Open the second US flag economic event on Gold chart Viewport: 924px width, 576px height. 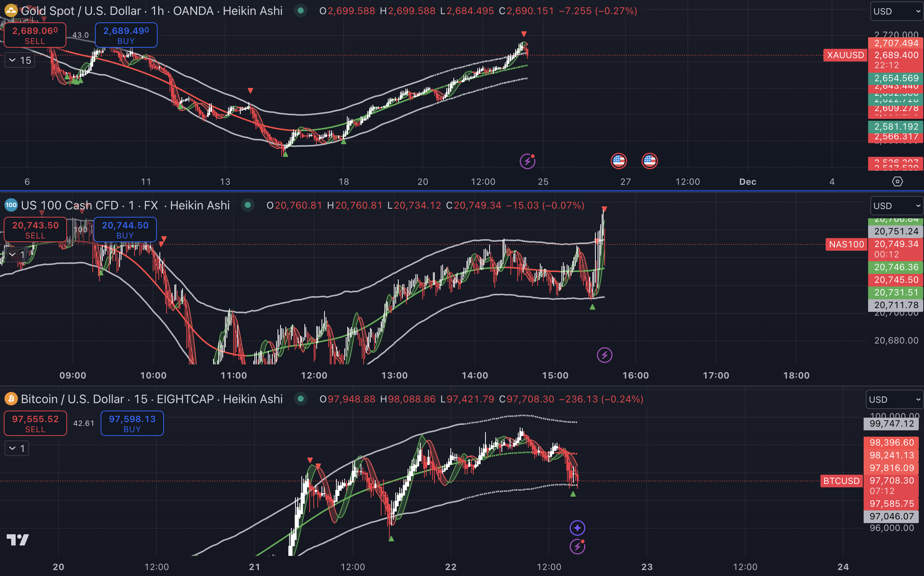click(649, 161)
